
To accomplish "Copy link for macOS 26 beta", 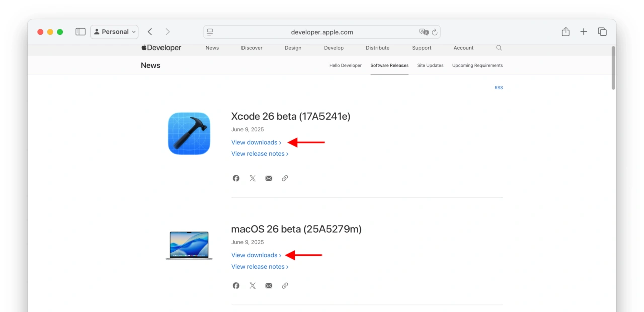I will [x=285, y=286].
